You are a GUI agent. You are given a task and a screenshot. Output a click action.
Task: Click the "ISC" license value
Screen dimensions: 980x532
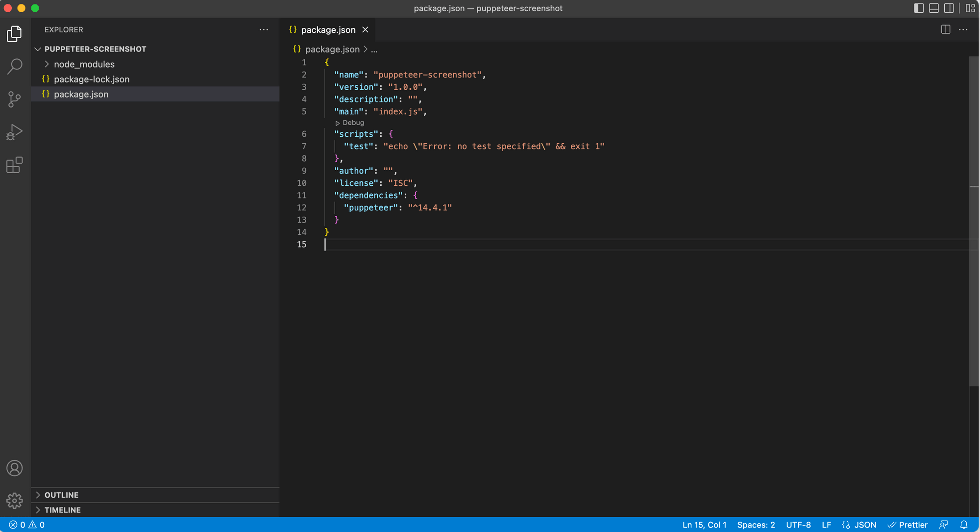(x=400, y=183)
